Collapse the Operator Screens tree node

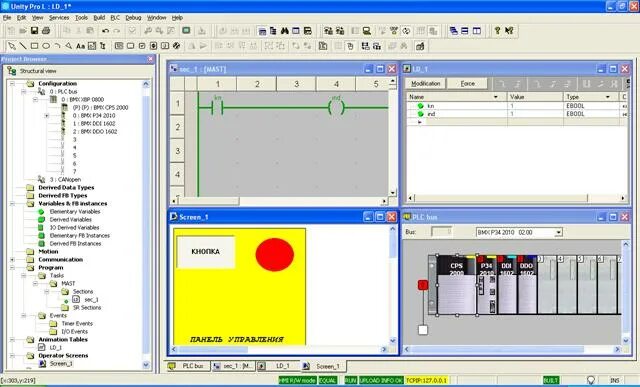(x=12, y=355)
